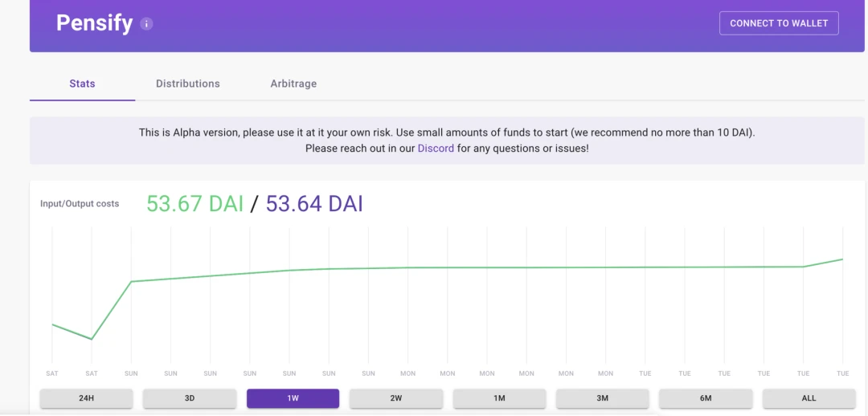Click the Pensify logo title
This screenshot has width=868, height=416.
click(x=94, y=23)
